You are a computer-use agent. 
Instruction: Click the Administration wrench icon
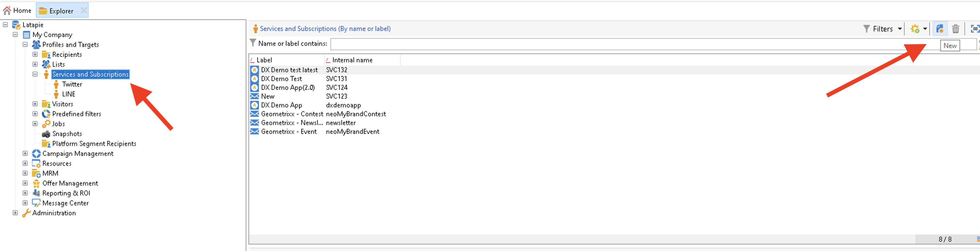coord(26,213)
